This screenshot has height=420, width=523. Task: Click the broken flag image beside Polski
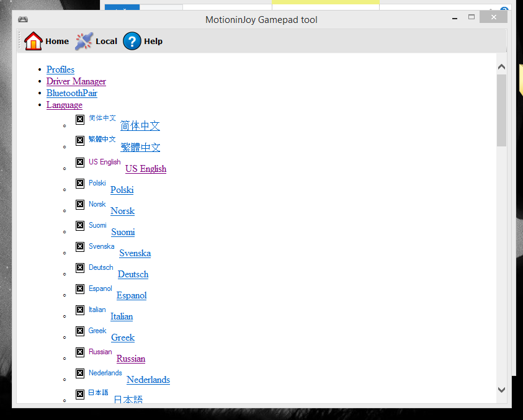80,183
